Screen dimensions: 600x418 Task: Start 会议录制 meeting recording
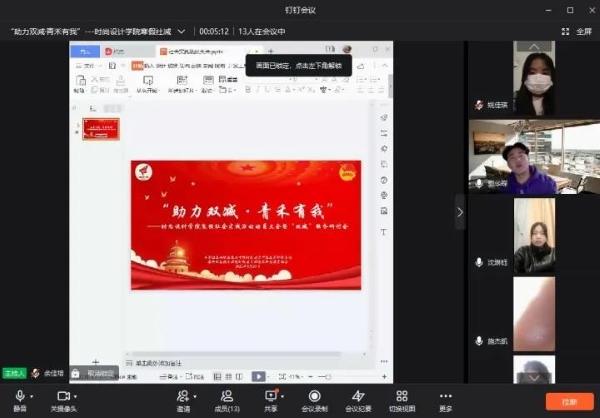point(314,397)
